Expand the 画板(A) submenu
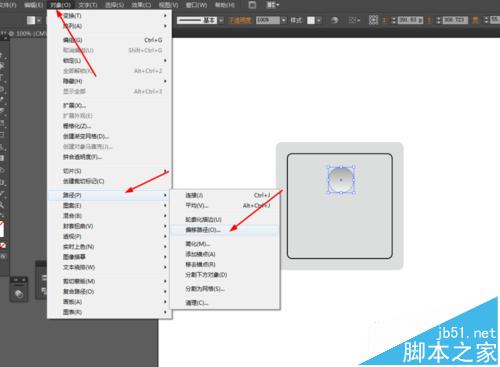Viewport: 500px width, 367px height. click(110, 302)
